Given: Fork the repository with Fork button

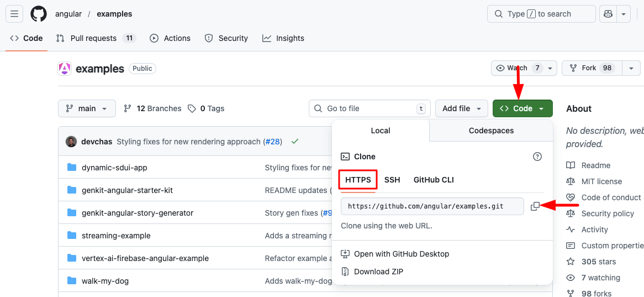Looking at the screenshot, I should pyautogui.click(x=592, y=68).
